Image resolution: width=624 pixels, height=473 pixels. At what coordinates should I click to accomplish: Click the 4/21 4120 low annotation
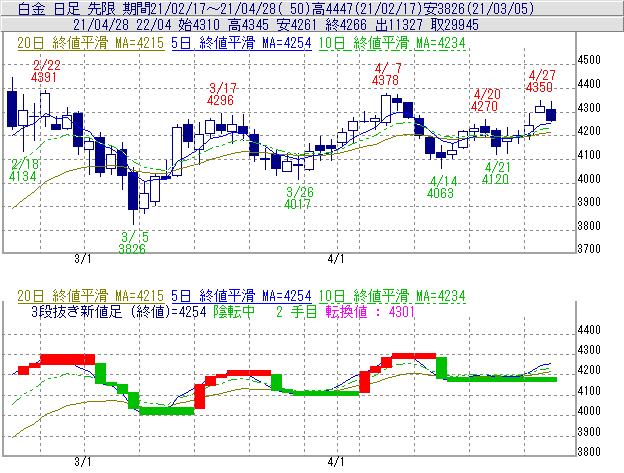pos(496,173)
